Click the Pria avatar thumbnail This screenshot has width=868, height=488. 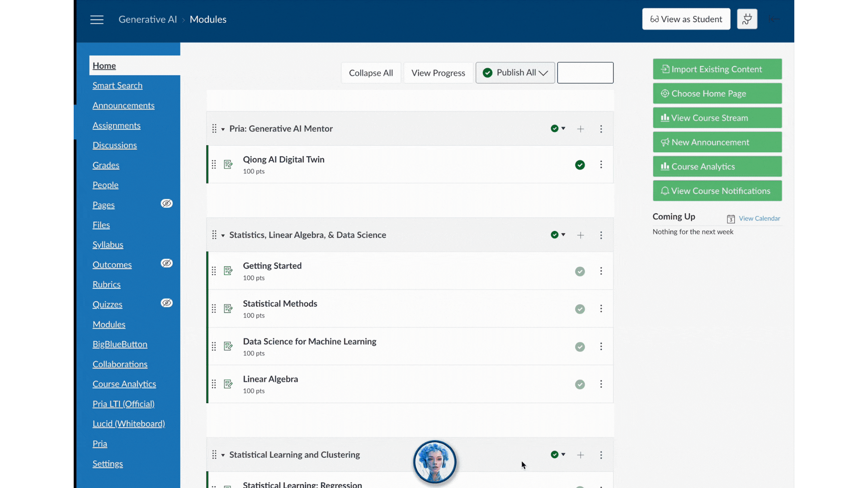(x=434, y=462)
